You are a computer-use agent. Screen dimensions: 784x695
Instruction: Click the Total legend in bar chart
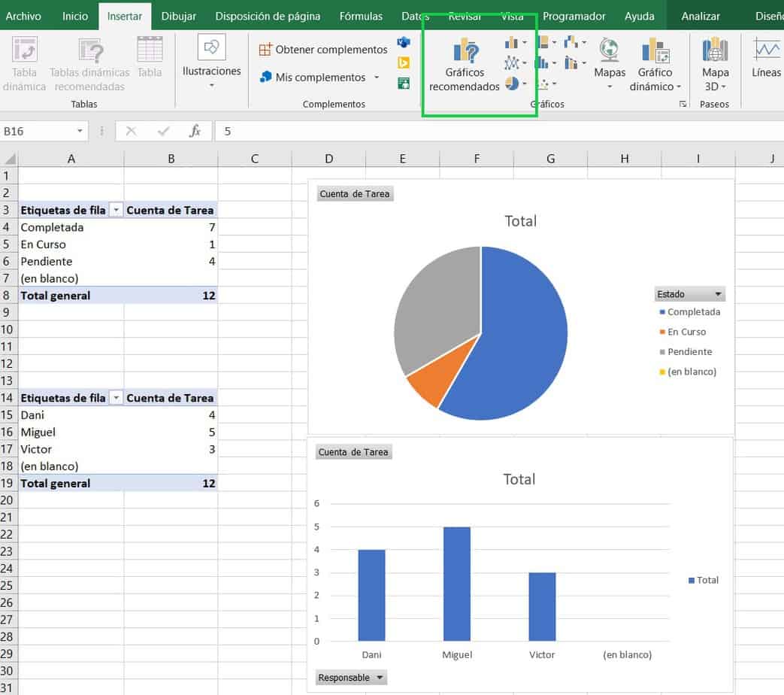click(x=704, y=581)
